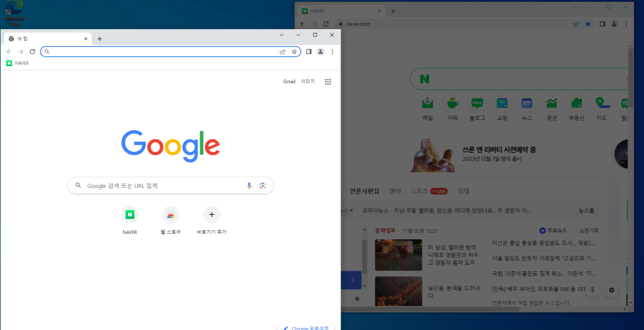The height and width of the screenshot is (330, 644).
Task: Go back in front Chrome window
Action: pos(9,51)
